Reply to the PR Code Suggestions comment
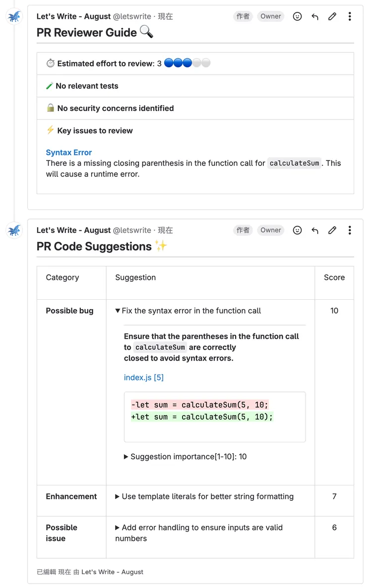This screenshot has width=367, height=588. (314, 230)
